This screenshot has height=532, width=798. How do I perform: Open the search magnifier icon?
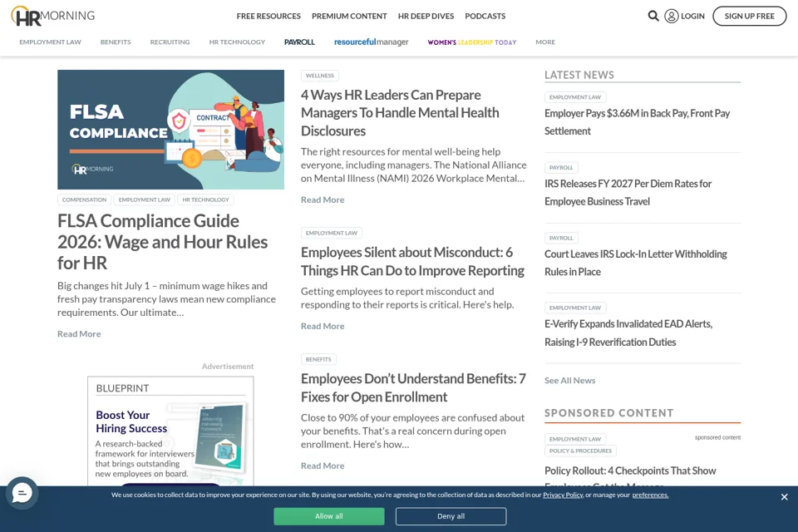pos(653,17)
